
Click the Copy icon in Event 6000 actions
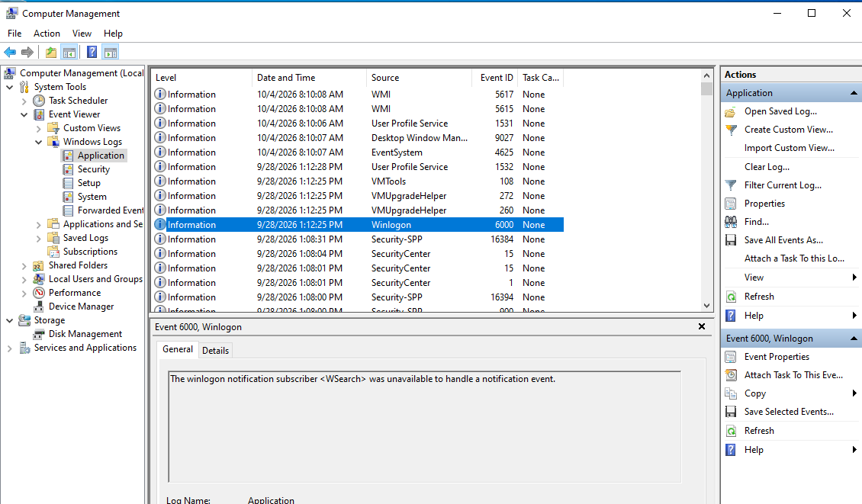pos(731,393)
